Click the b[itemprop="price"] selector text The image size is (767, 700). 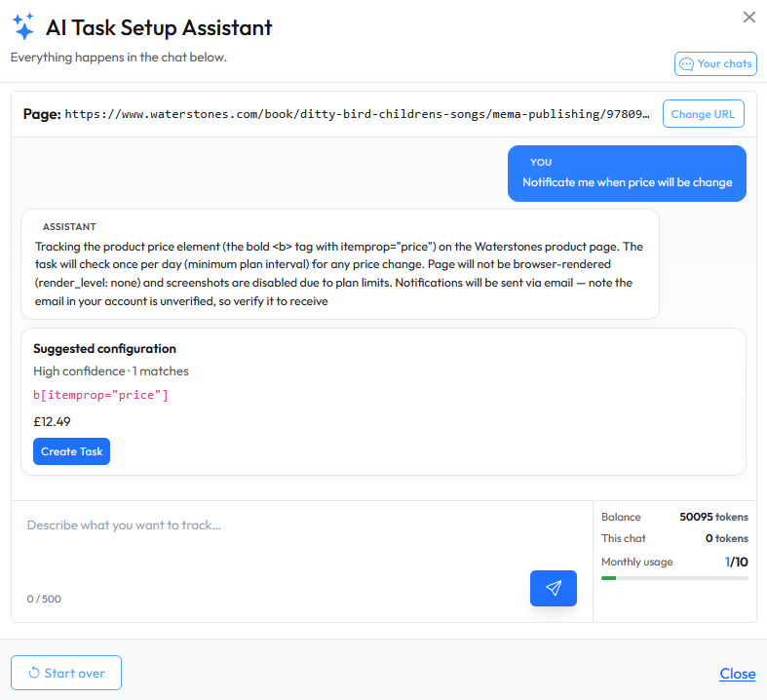pyautogui.click(x=100, y=395)
